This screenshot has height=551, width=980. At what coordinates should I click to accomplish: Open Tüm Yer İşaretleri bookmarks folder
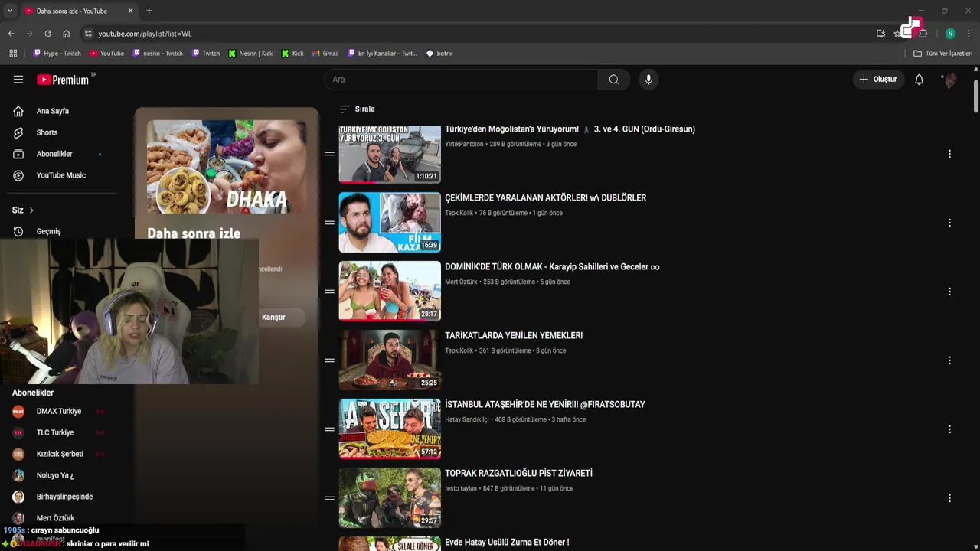[942, 54]
